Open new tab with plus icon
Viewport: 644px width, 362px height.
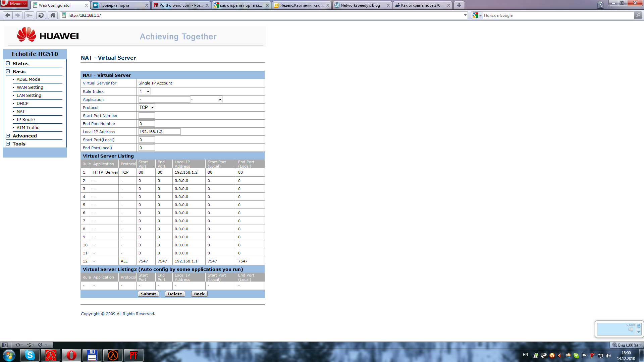click(x=459, y=5)
